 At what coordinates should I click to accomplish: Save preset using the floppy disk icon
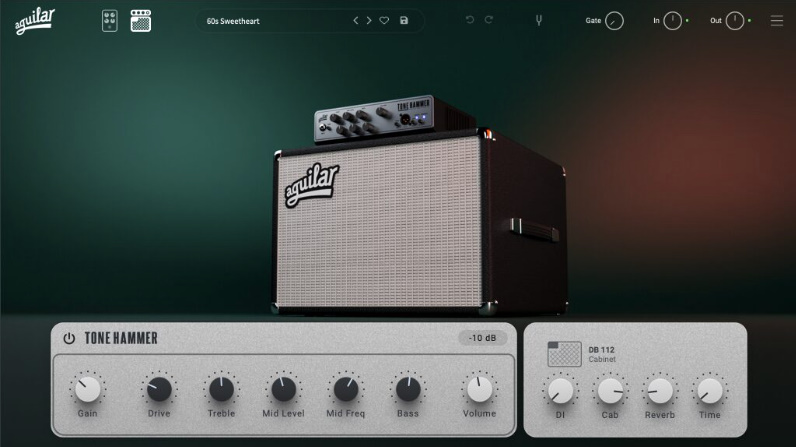[x=404, y=21]
